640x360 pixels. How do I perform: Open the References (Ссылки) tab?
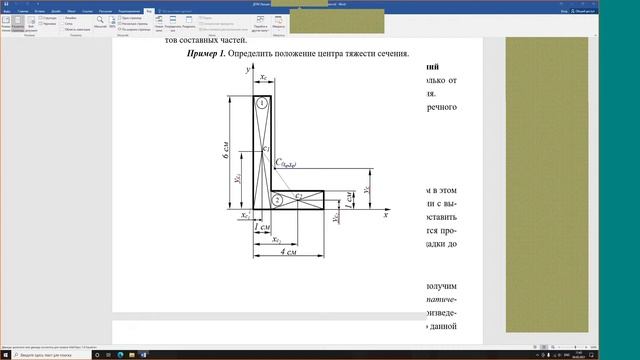[87, 11]
